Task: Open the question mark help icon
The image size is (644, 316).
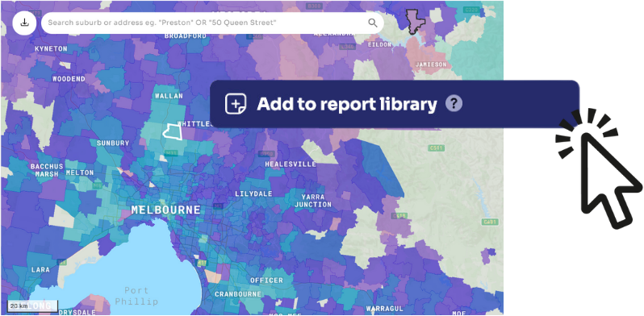Action: pyautogui.click(x=454, y=104)
